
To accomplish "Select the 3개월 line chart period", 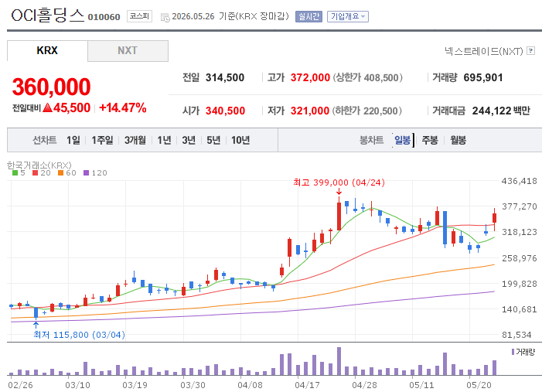I will 135,140.
